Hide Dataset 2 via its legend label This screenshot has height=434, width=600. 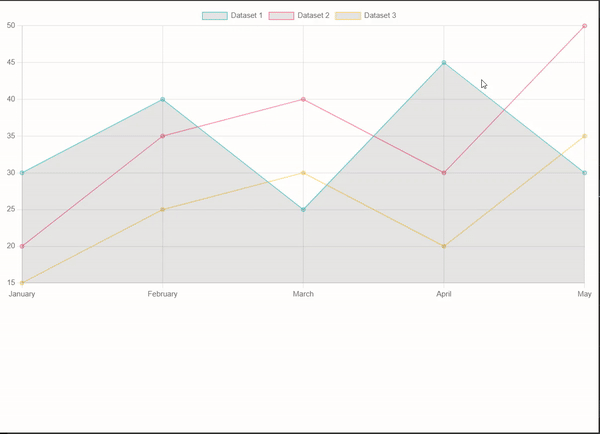click(x=313, y=16)
